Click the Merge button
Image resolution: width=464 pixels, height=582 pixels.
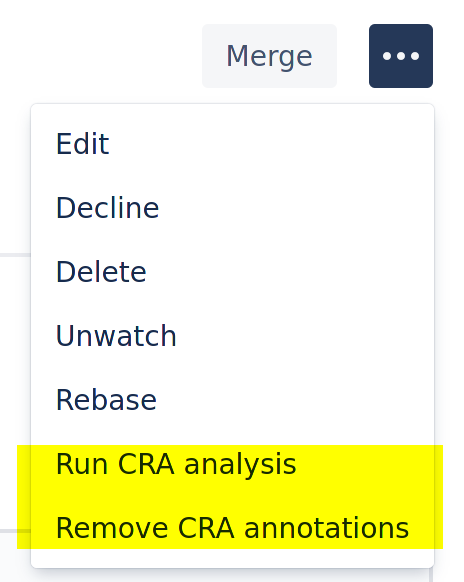click(269, 56)
